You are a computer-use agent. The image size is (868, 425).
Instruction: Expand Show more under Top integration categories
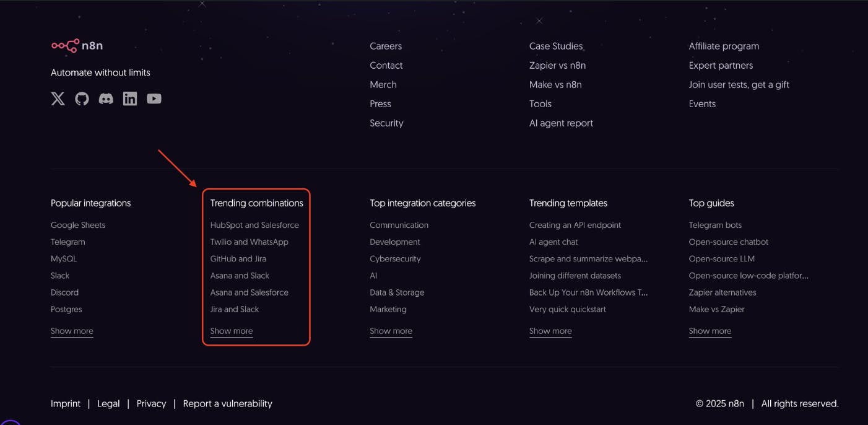(x=391, y=331)
